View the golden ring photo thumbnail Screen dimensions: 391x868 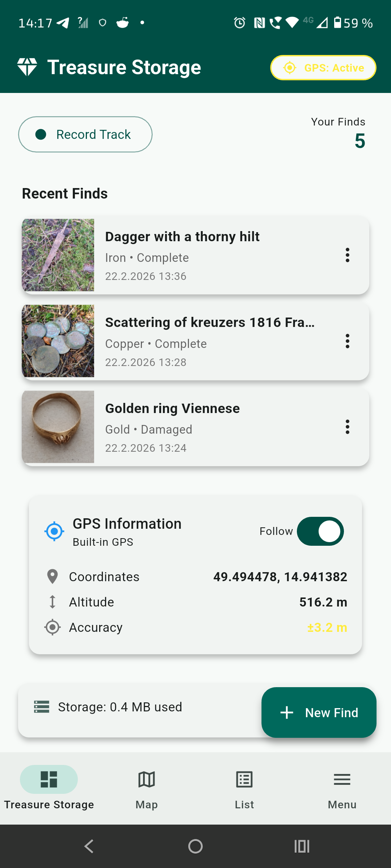(58, 427)
